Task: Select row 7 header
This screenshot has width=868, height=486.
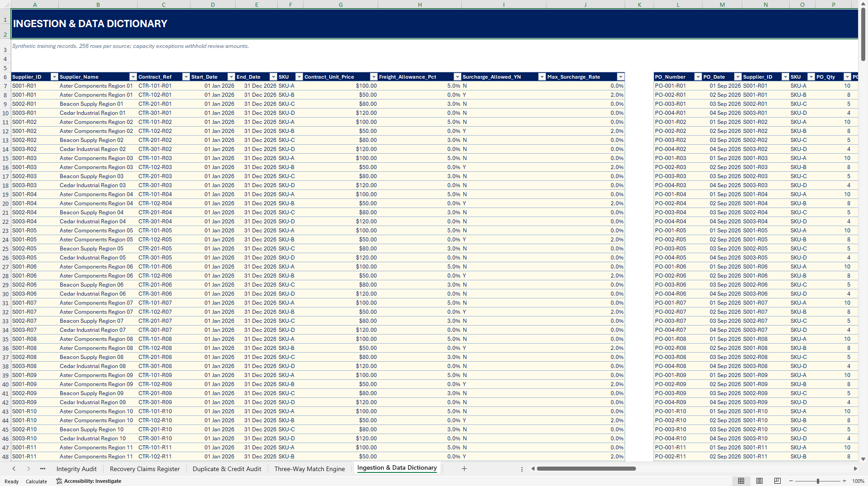Action: 5,86
